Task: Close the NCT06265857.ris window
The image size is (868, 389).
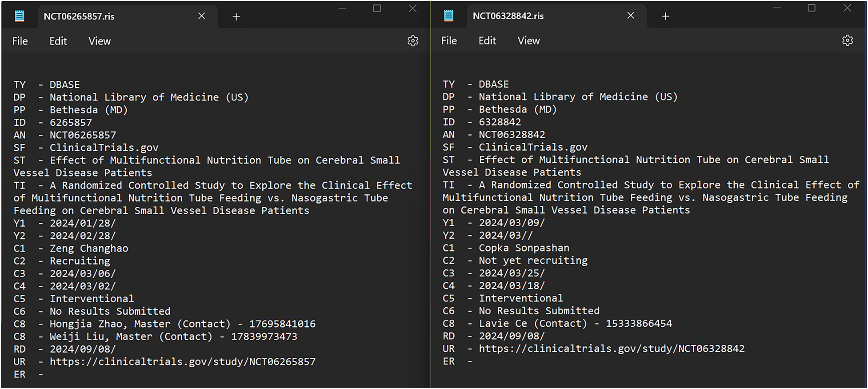Action: (412, 8)
